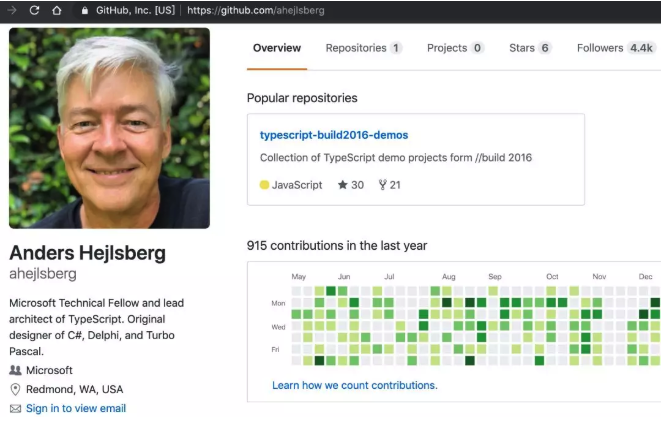Open typescript-build2016-demos repository link
The width and height of the screenshot is (664, 431).
tap(334, 135)
